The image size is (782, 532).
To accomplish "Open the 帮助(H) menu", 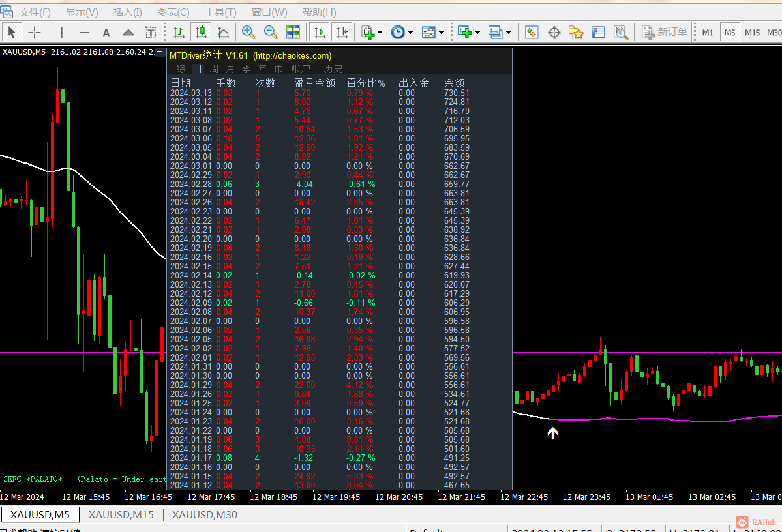I will (319, 12).
